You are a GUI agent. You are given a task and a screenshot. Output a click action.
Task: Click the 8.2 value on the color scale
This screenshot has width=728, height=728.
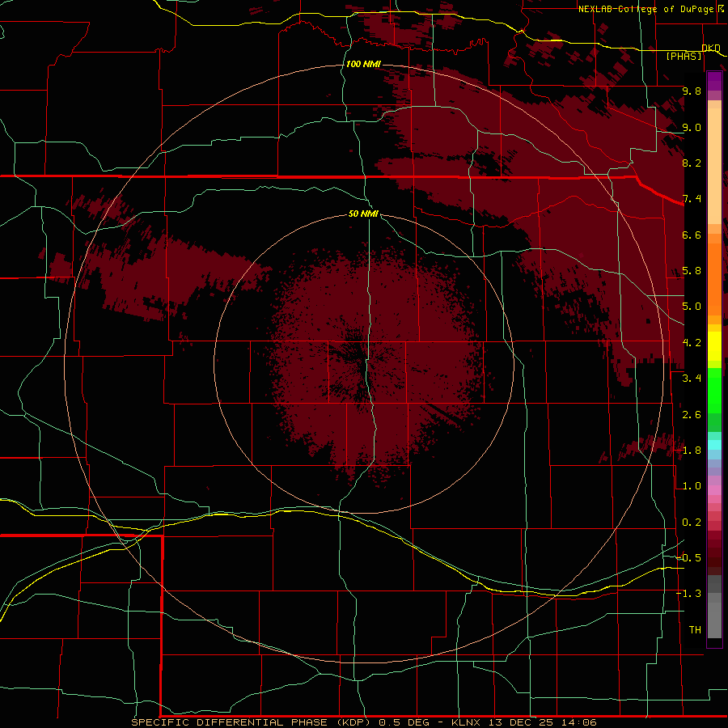click(692, 163)
